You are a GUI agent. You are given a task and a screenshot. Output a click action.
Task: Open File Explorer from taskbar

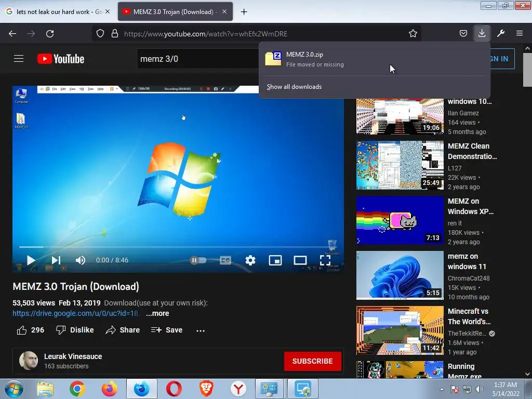coord(45,389)
